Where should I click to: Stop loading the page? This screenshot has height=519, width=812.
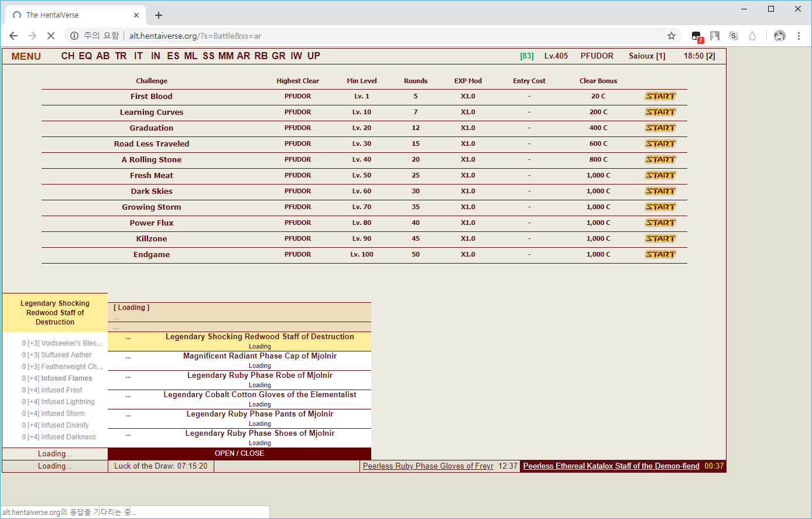(51, 36)
